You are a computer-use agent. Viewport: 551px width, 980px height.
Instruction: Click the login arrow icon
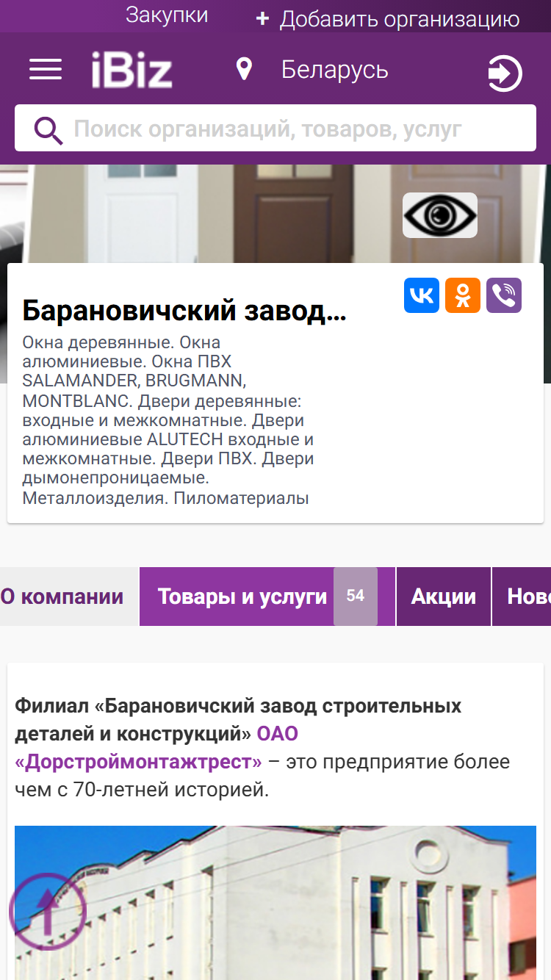click(x=505, y=73)
